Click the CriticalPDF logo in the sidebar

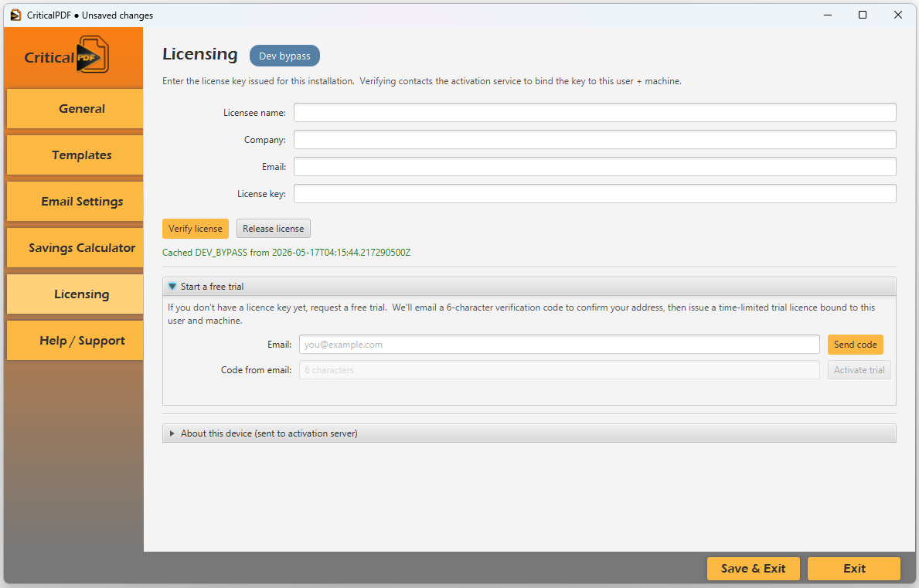pyautogui.click(x=66, y=55)
